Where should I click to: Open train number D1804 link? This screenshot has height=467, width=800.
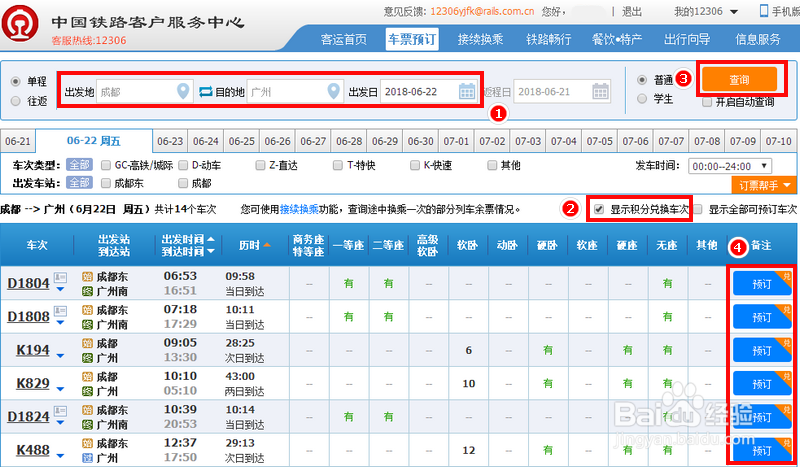coord(28,283)
